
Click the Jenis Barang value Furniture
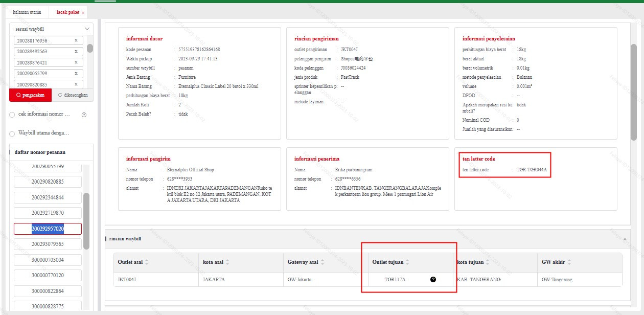click(187, 77)
